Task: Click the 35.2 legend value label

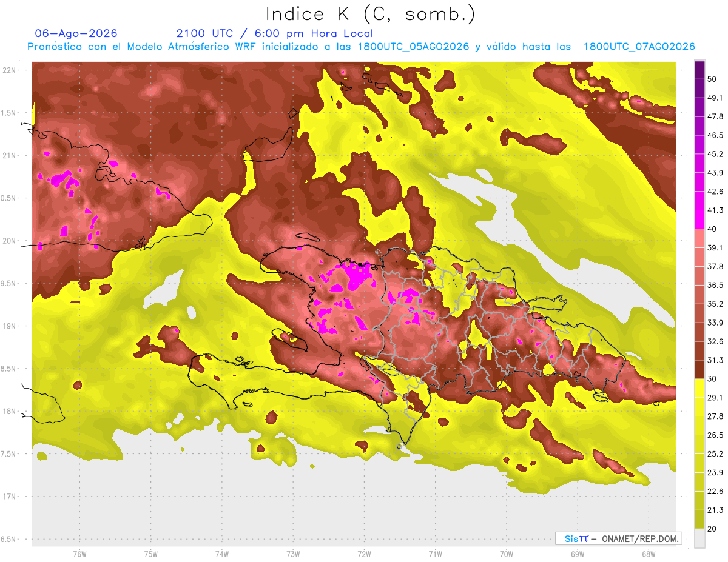Action: [715, 304]
